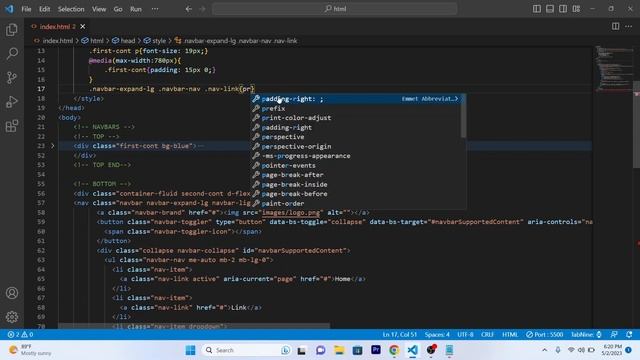This screenshot has height=360, width=640.
Task: Open the notifications bell in status bar
Action: point(629,335)
